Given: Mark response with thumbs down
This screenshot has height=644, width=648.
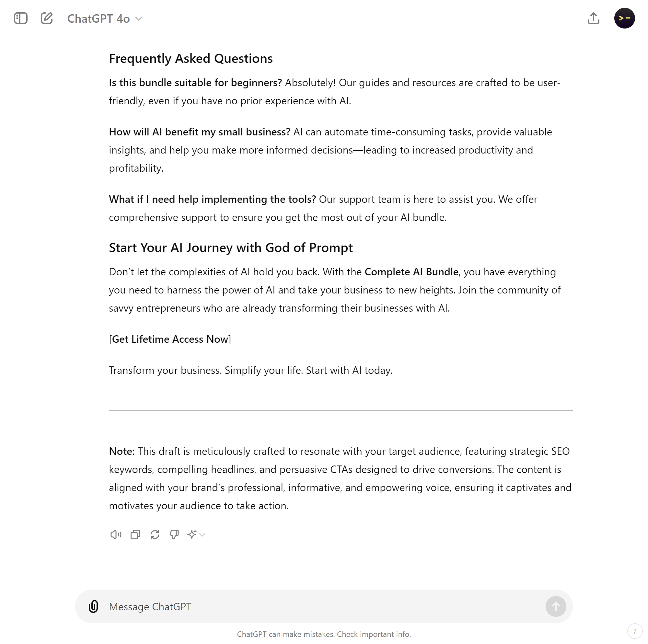Looking at the screenshot, I should [x=174, y=534].
